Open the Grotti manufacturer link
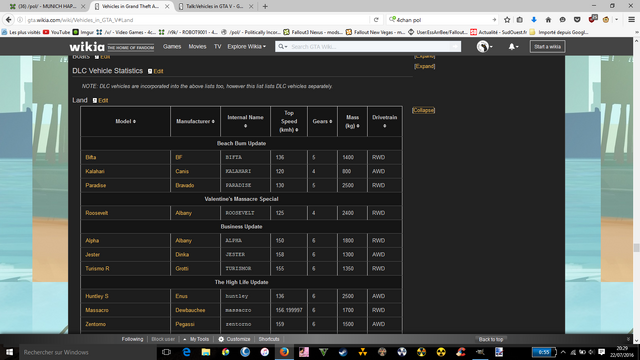 click(182, 268)
